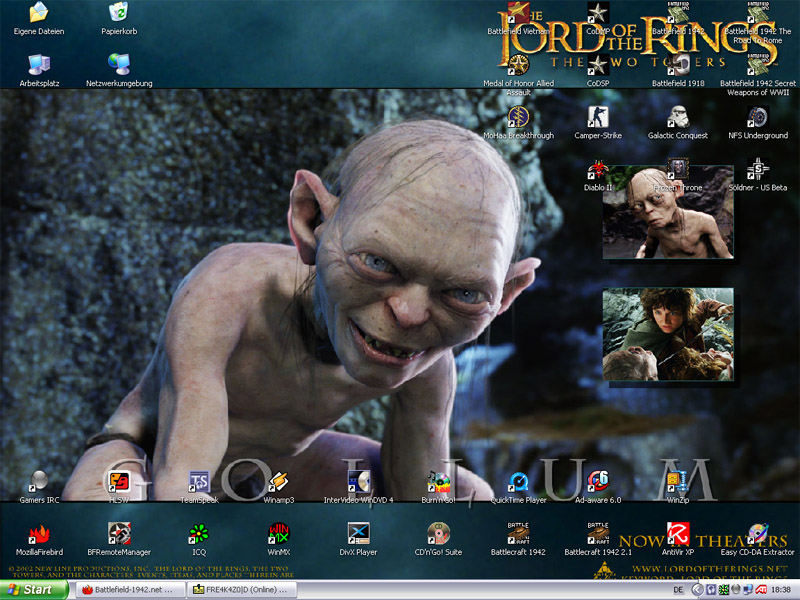Expand hidden system tray icons
Image resolution: width=800 pixels, height=600 pixels.
pos(697,590)
